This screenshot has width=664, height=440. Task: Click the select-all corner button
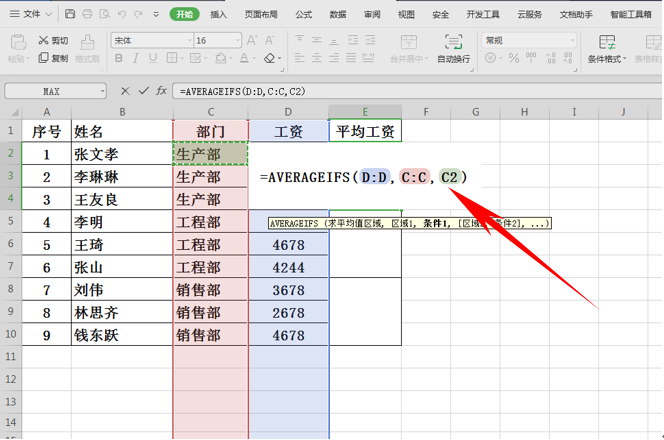tap(14, 112)
